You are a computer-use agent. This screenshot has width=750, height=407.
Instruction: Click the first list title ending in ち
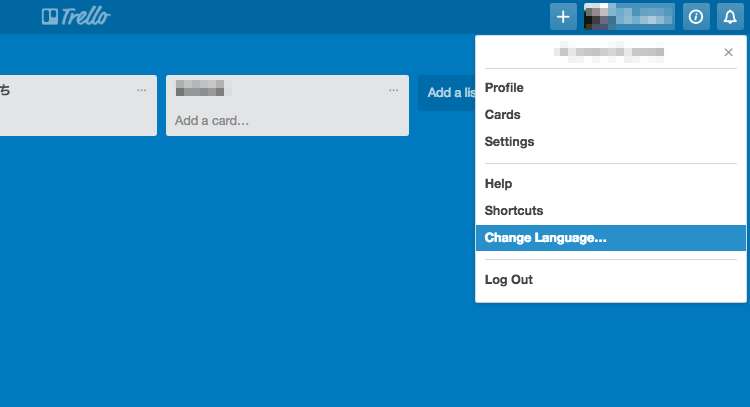(6, 90)
